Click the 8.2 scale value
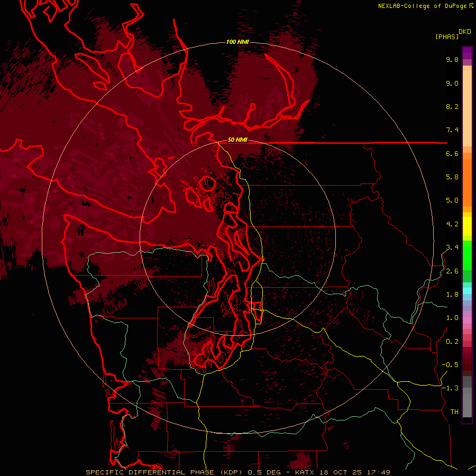The width and height of the screenshot is (476, 476). 452,106
